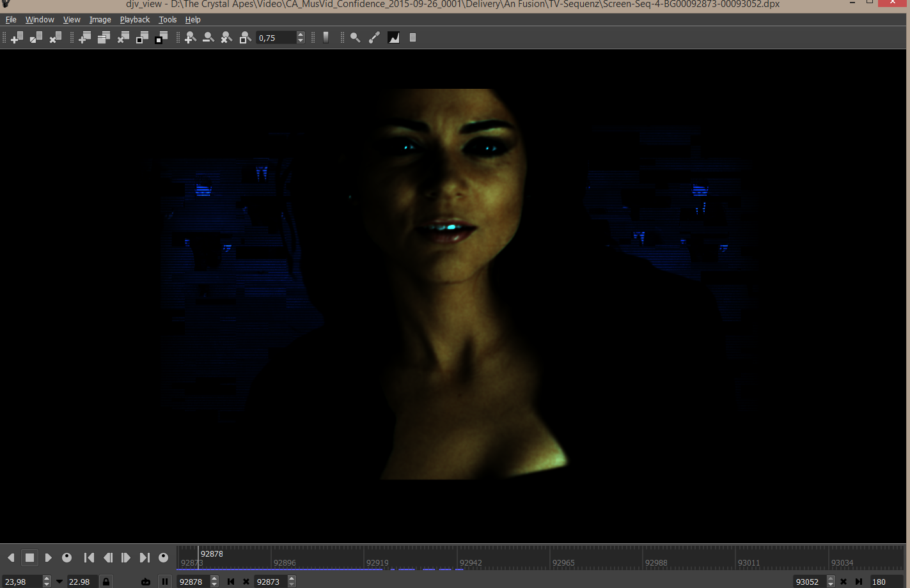Open the View menu

click(x=72, y=20)
